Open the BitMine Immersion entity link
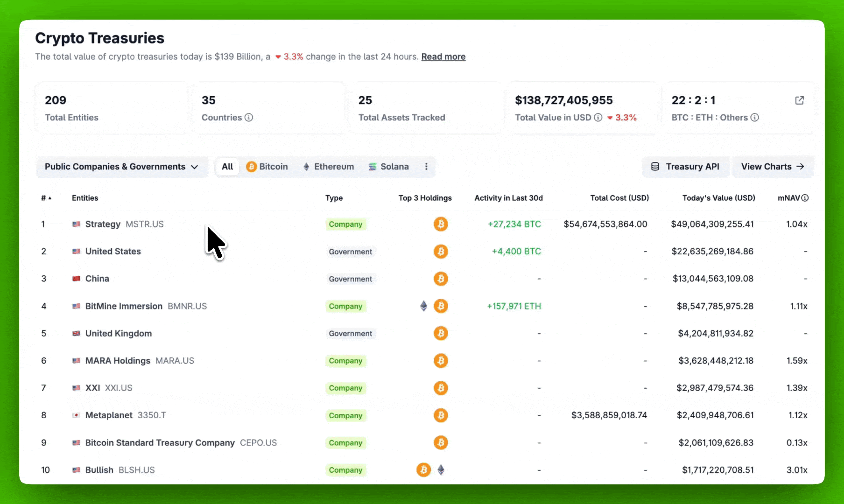Image resolution: width=844 pixels, height=504 pixels. pyautogui.click(x=124, y=306)
